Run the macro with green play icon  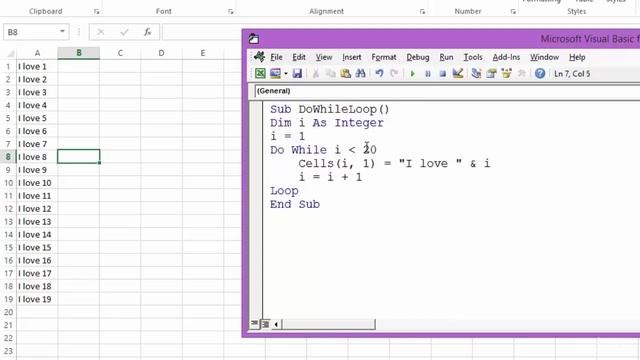412,74
